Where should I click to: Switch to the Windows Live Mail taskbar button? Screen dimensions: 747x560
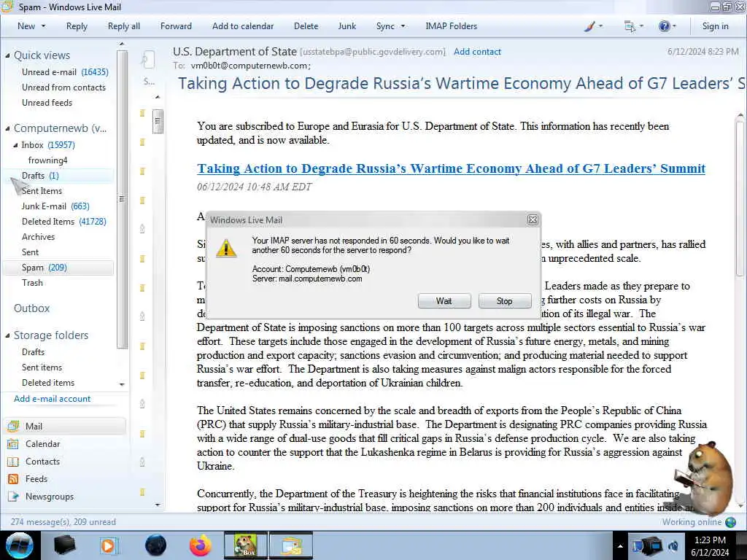[x=292, y=545]
